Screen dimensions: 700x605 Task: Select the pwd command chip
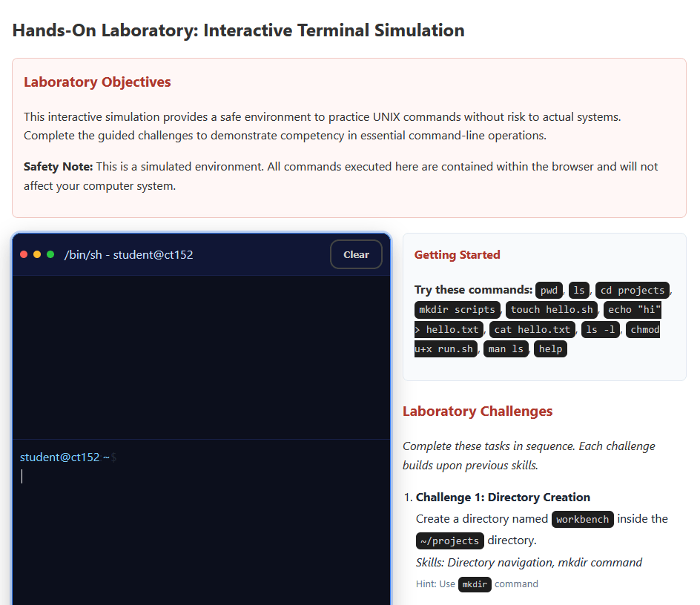pyautogui.click(x=549, y=290)
